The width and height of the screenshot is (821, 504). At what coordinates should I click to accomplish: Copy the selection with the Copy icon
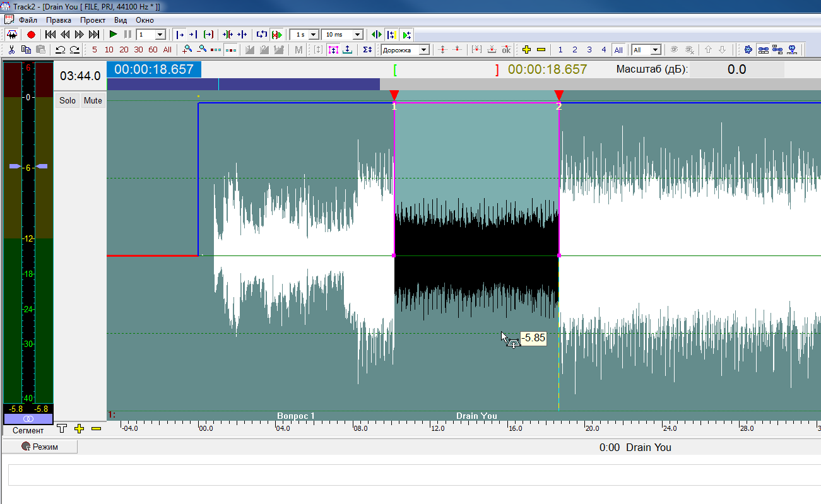pyautogui.click(x=26, y=50)
